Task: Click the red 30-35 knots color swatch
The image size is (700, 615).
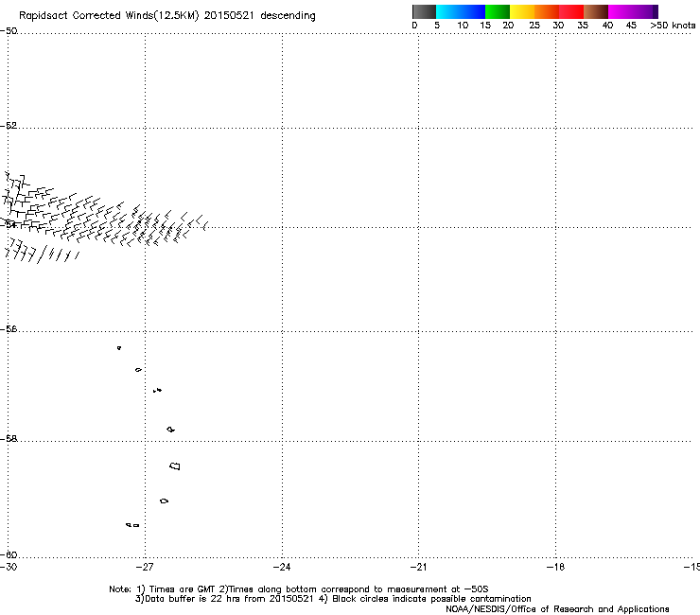Action: point(571,11)
